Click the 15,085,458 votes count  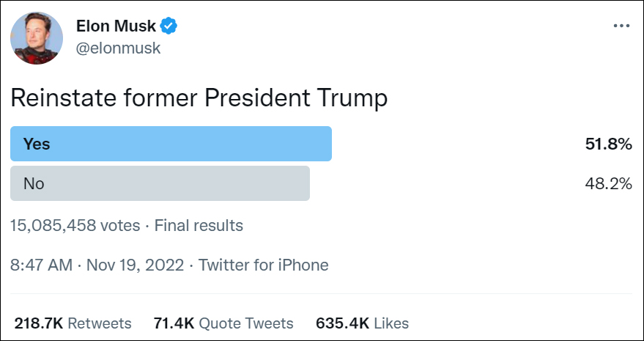pyautogui.click(x=75, y=225)
